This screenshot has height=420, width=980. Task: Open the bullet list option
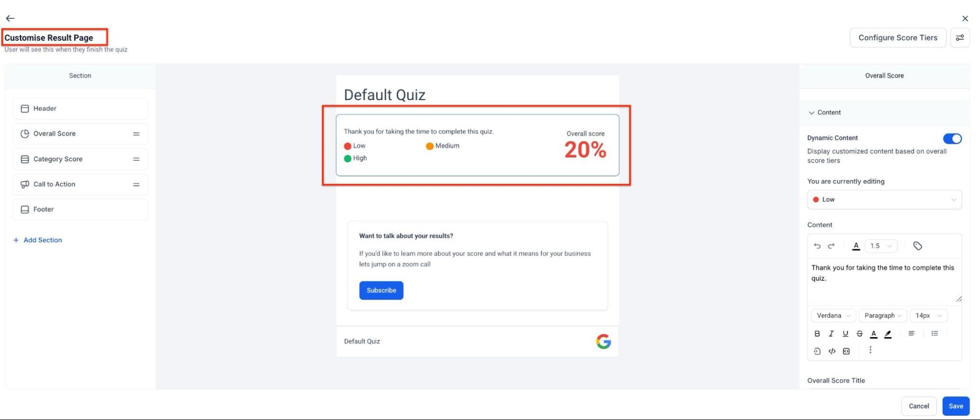[x=935, y=334]
